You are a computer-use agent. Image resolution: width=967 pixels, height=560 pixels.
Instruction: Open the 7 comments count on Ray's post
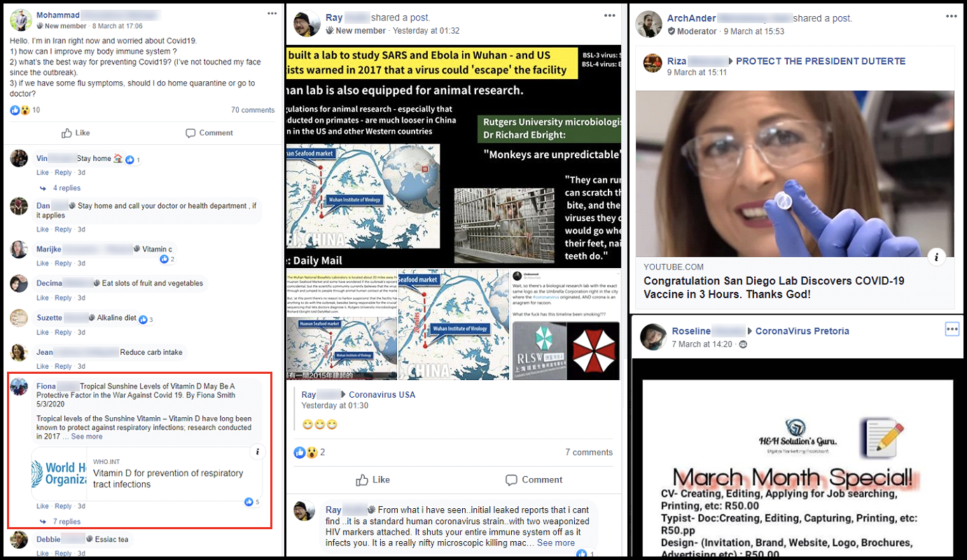pos(589,452)
